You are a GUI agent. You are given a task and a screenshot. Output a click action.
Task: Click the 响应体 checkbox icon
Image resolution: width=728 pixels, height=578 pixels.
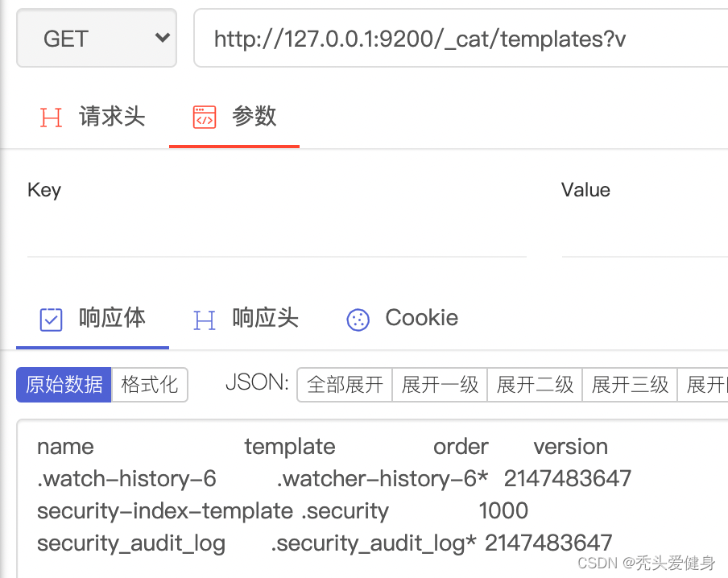pos(52,320)
